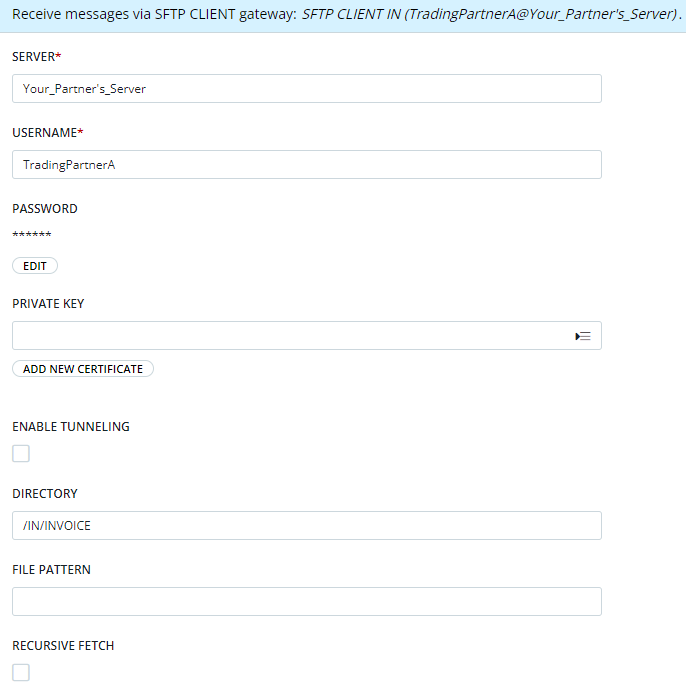Toggle the Recursive Fetch checkbox
This screenshot has height=698, width=686.
[x=21, y=673]
